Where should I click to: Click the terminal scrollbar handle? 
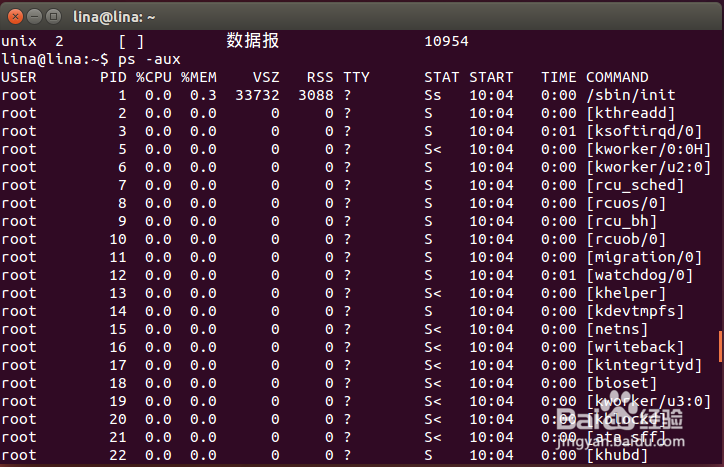tap(720, 346)
